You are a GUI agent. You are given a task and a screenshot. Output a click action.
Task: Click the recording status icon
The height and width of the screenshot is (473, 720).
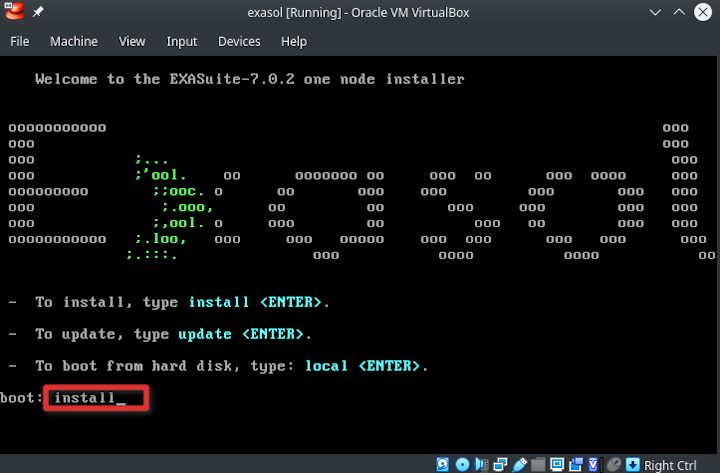pyautogui.click(x=576, y=464)
